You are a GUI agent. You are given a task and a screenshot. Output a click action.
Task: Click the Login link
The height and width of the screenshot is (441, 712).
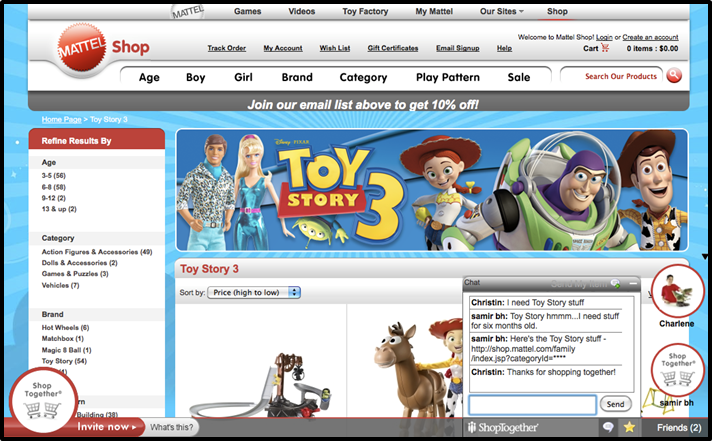pyautogui.click(x=604, y=37)
